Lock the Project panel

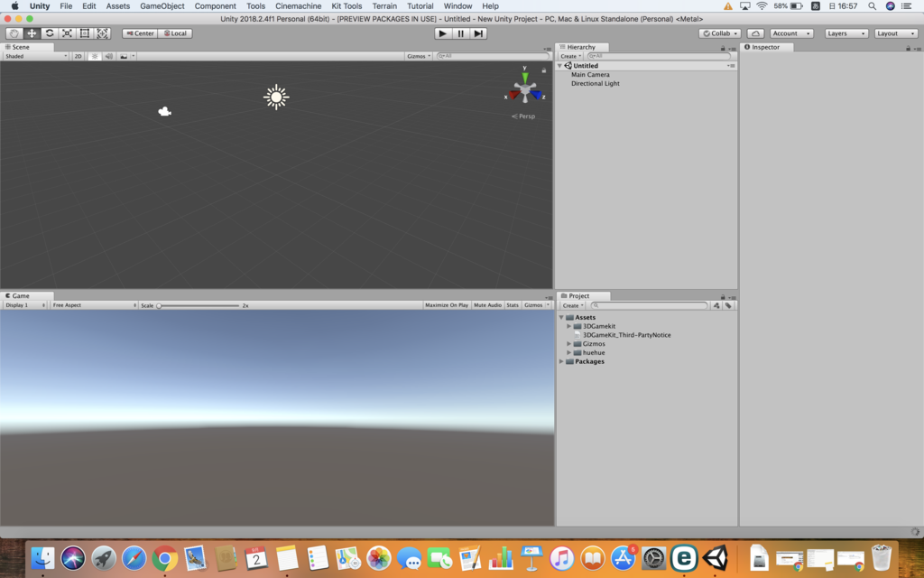tap(723, 296)
